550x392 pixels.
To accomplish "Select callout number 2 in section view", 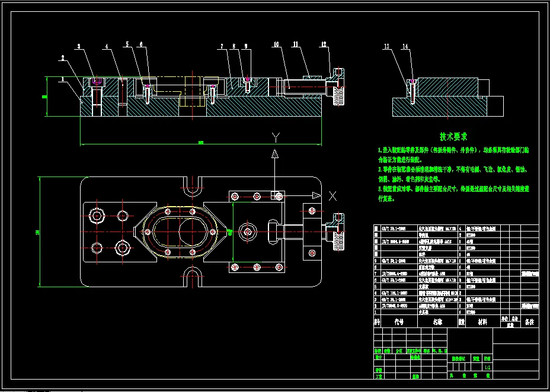I will point(63,59).
